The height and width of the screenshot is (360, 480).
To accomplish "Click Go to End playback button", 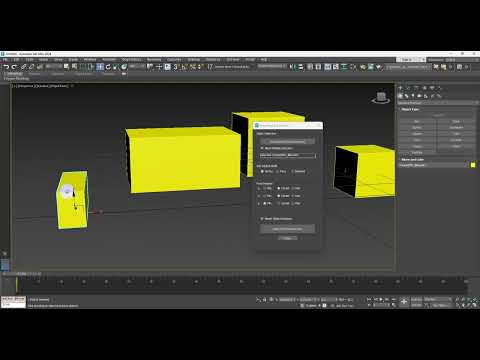I will pos(393,299).
